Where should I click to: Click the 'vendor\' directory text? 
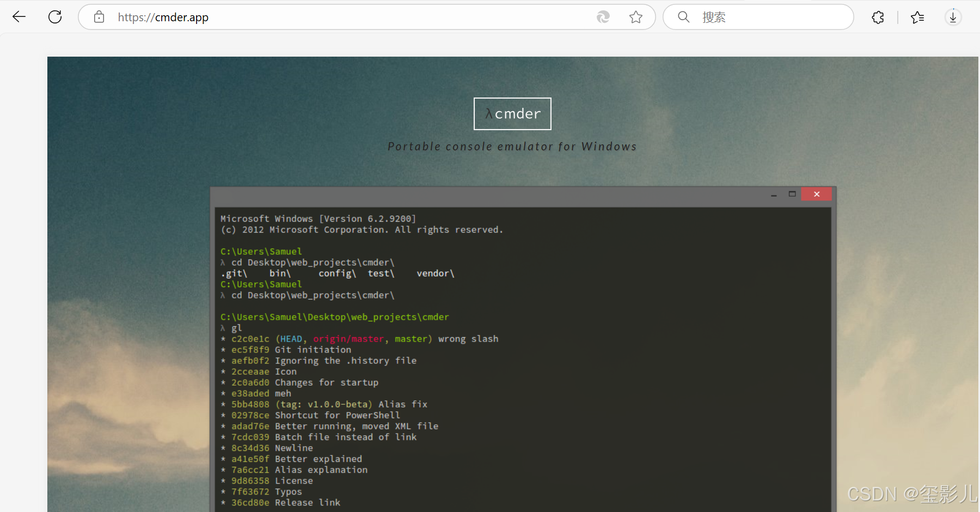tap(436, 273)
